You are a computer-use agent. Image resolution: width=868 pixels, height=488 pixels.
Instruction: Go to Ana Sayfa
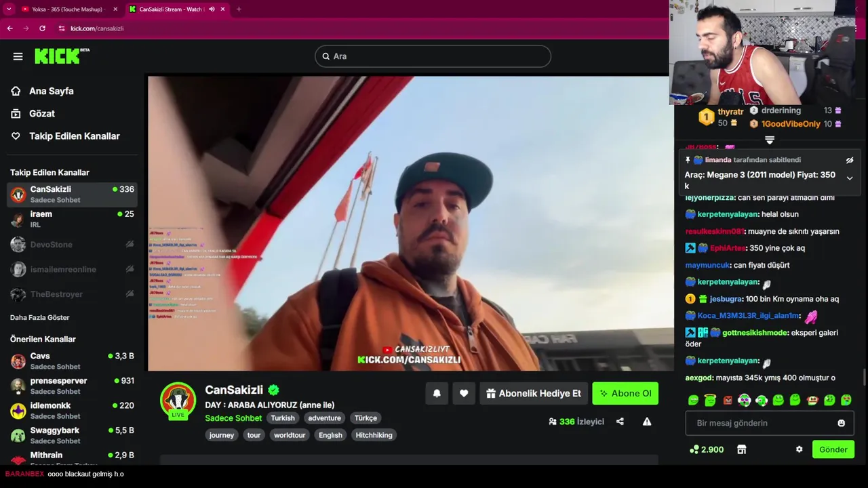52,91
